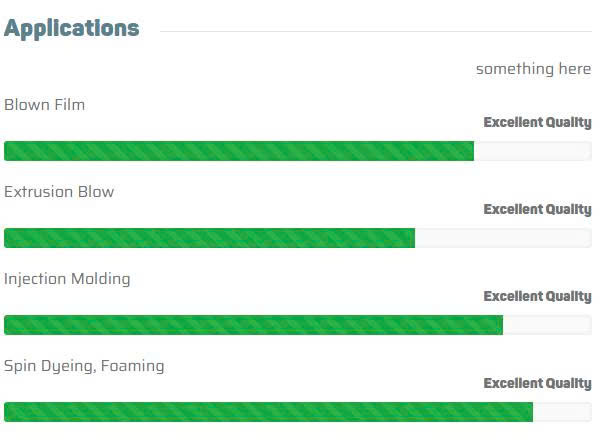Click the Applications section heading
Screen dimensions: 602x445
pyautogui.click(x=71, y=28)
